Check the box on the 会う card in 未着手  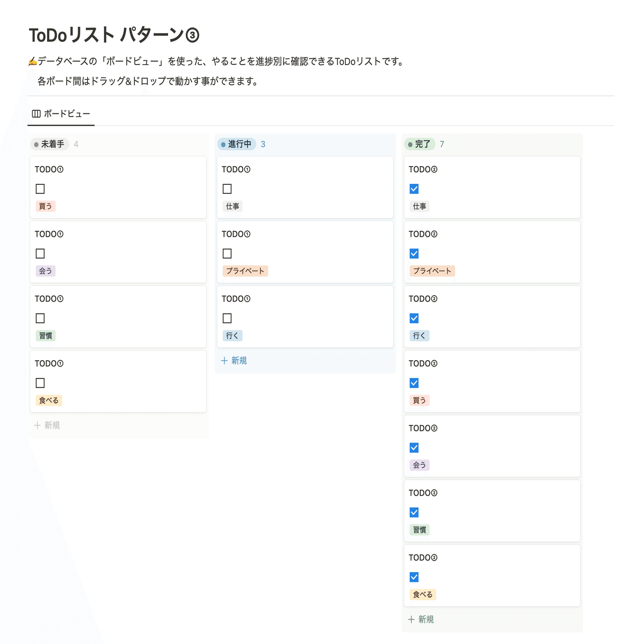40,253
